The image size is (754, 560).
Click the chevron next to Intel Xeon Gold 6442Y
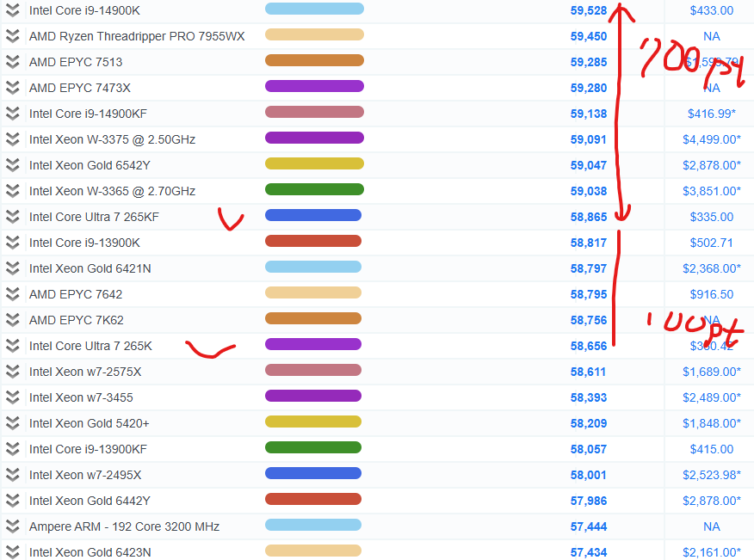click(13, 501)
